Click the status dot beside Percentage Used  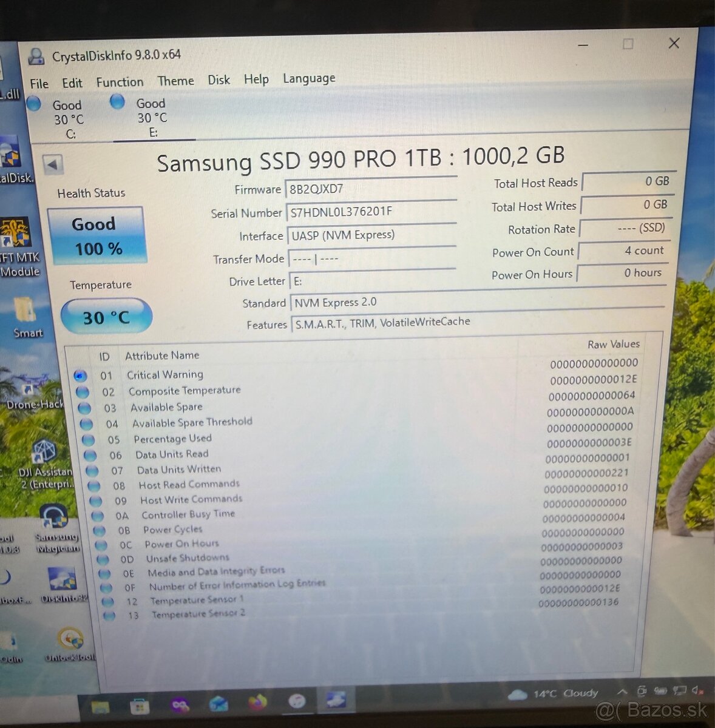(x=89, y=440)
